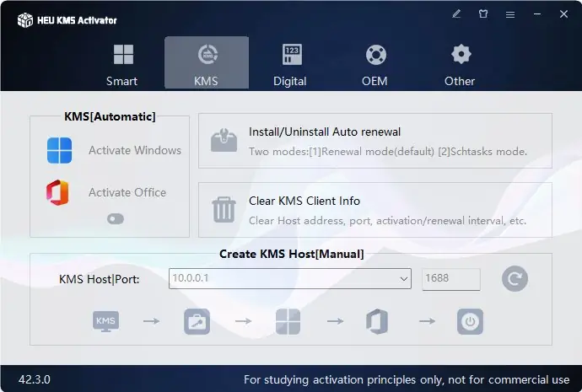Click Activate Office text
Screen dimensions: 582x392
tap(127, 192)
